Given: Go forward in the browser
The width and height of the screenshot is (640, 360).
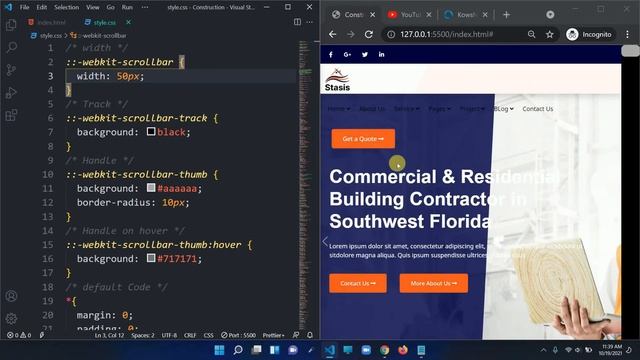Looking at the screenshot, I should click(351, 34).
